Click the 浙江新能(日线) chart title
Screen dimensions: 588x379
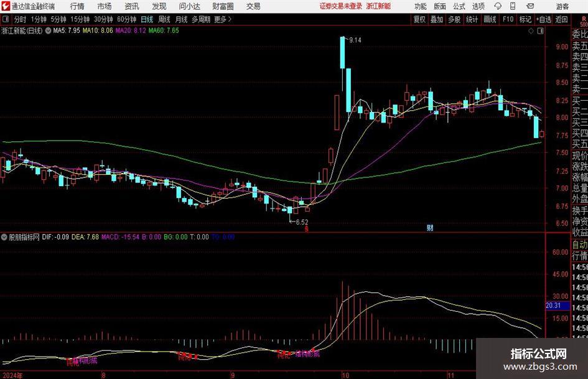[22, 30]
